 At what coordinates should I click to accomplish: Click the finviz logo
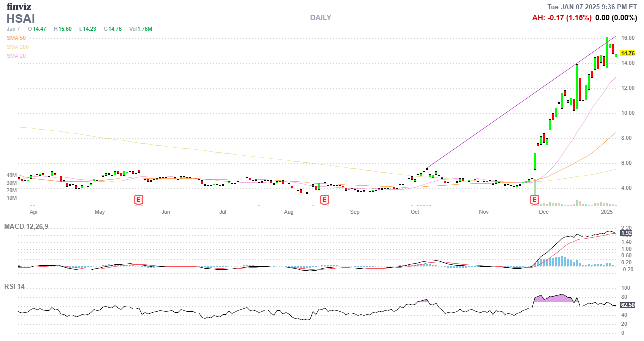[x=19, y=6]
